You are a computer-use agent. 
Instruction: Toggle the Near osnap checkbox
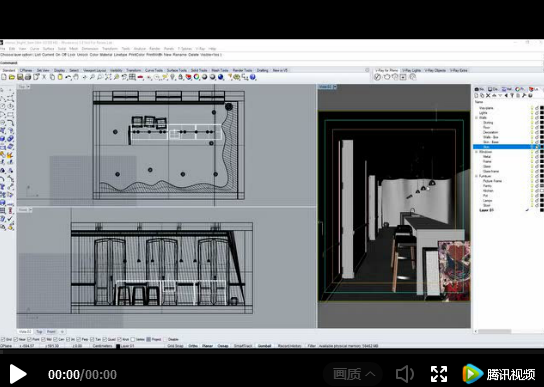pyautogui.click(x=16, y=339)
